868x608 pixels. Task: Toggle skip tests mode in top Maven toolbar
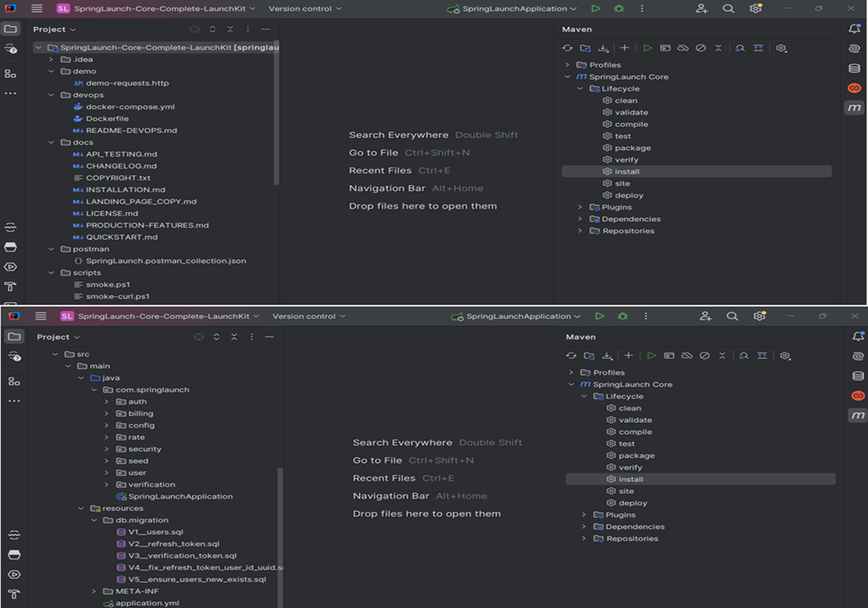coord(700,48)
